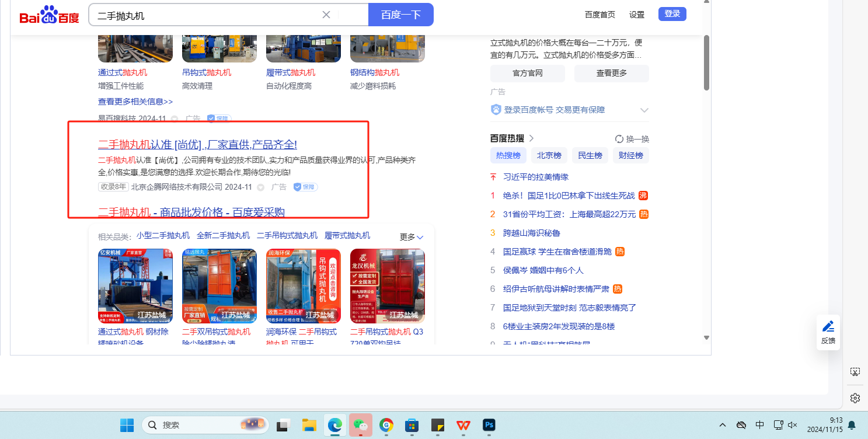Open the notification bell in the taskbar

point(852,425)
